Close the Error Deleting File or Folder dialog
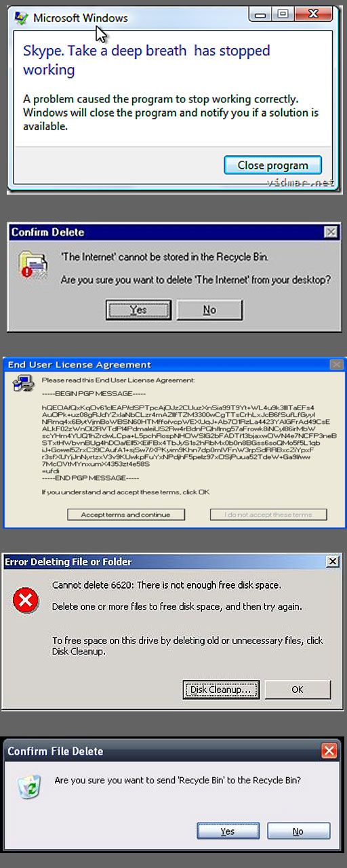Viewport: 347px width, 868px height. click(x=333, y=561)
